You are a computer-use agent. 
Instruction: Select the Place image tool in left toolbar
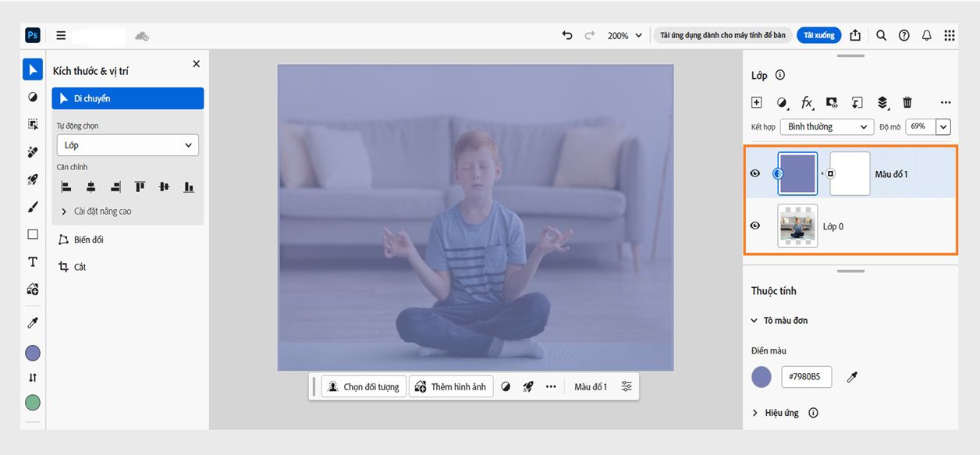click(33, 290)
